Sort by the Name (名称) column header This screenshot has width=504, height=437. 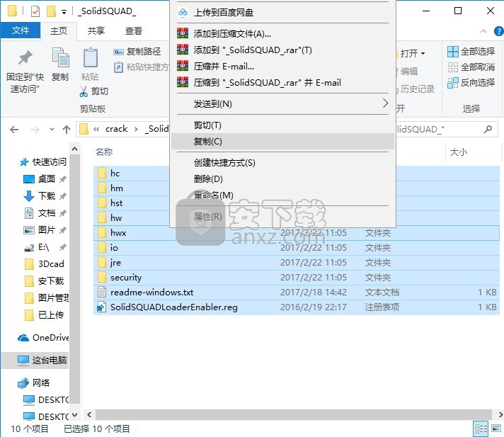104,152
